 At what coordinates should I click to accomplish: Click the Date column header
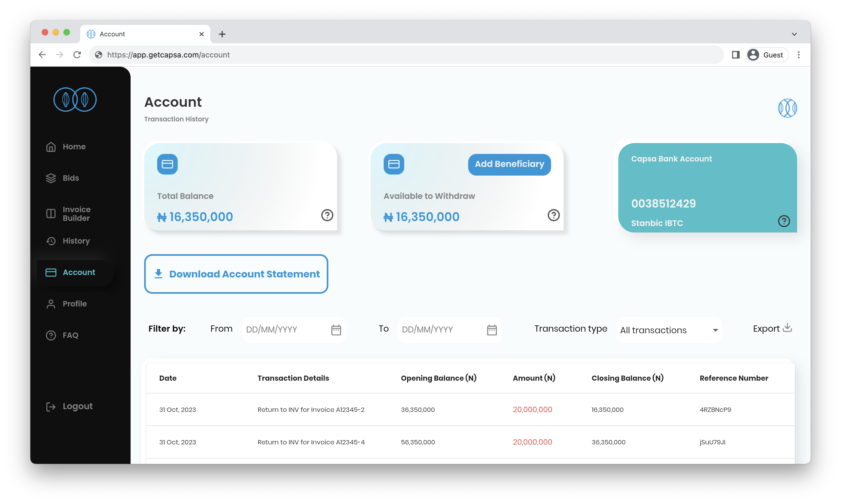(168, 378)
